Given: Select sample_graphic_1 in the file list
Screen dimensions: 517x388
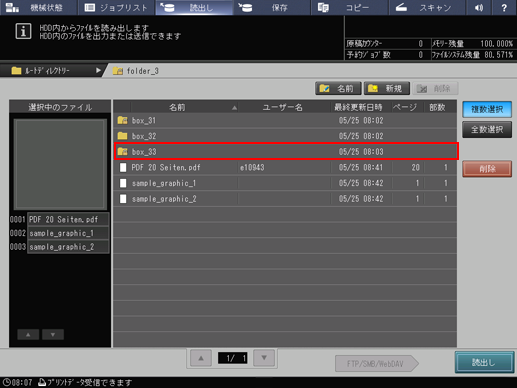Looking at the screenshot, I should (285, 183).
